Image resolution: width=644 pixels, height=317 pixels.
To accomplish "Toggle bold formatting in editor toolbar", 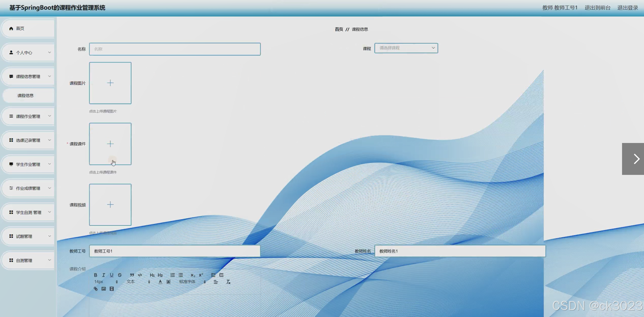I will (x=96, y=275).
